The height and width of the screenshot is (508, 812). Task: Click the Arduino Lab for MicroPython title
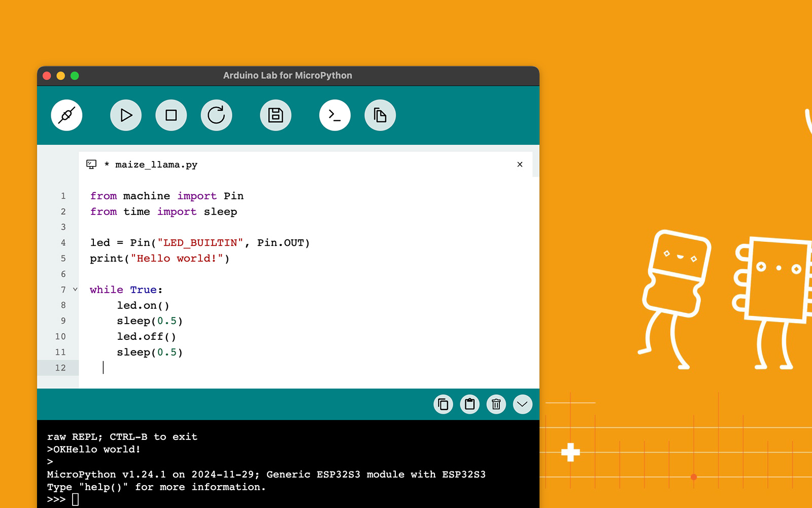(x=288, y=76)
